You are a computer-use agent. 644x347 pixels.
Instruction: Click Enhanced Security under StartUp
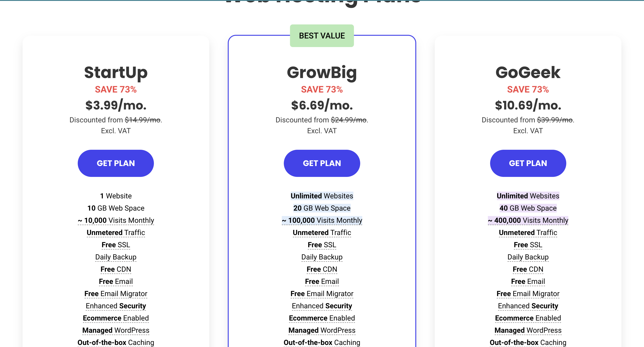pyautogui.click(x=116, y=306)
